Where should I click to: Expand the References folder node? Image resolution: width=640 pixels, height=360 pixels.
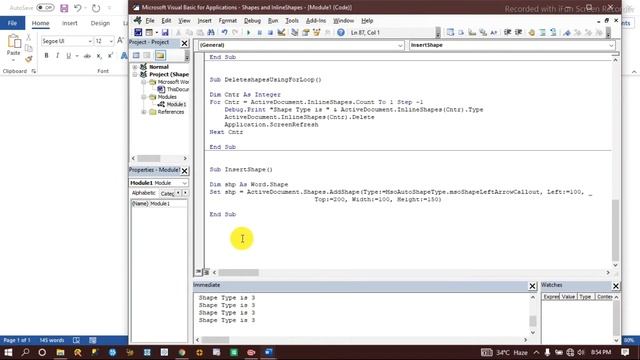[x=144, y=112]
